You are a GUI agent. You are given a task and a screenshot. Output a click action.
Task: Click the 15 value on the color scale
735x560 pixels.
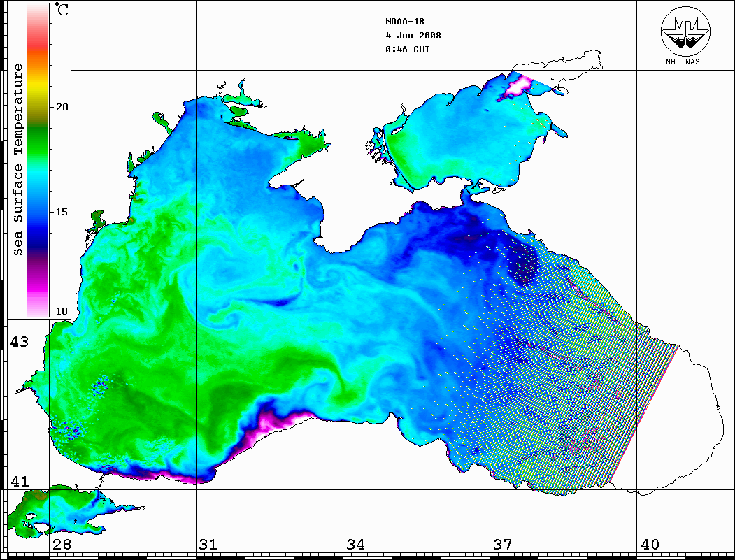point(62,212)
